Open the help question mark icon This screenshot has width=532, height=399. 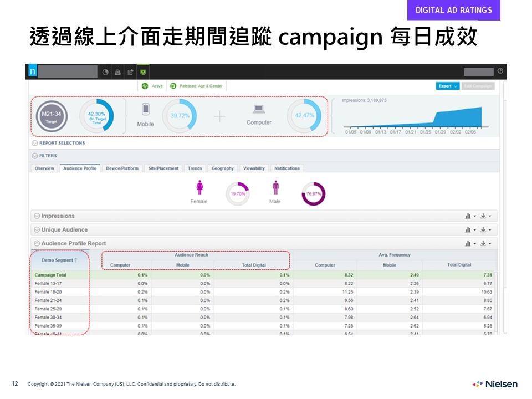pyautogui.click(x=500, y=71)
